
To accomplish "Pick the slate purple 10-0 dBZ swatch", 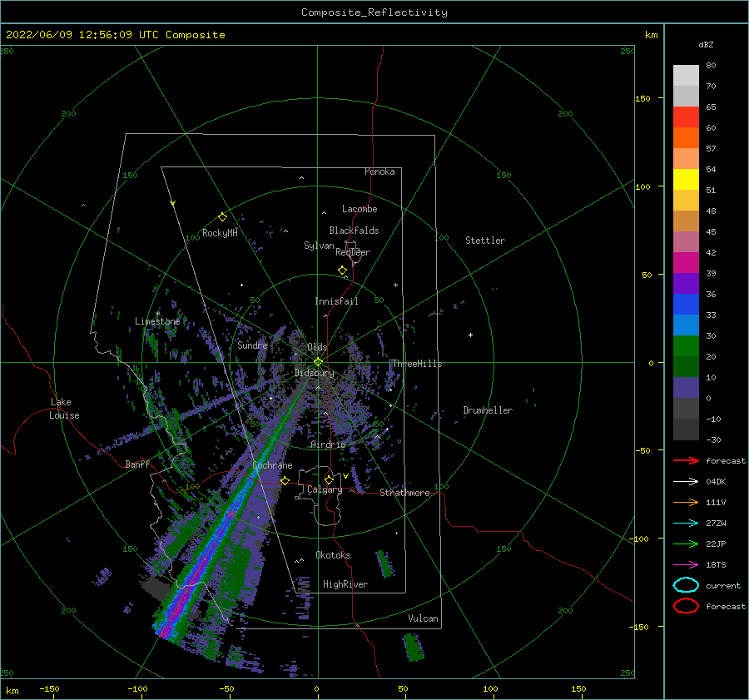I will tap(686, 388).
